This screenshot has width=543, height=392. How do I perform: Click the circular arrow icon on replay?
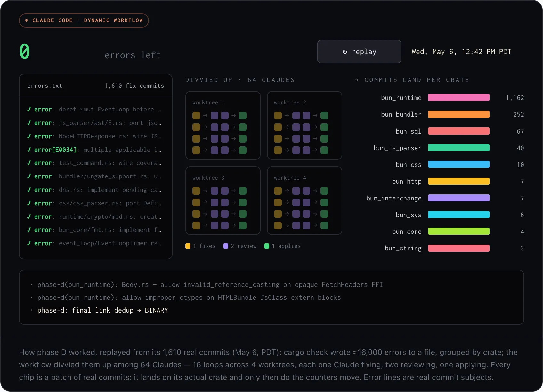345,52
